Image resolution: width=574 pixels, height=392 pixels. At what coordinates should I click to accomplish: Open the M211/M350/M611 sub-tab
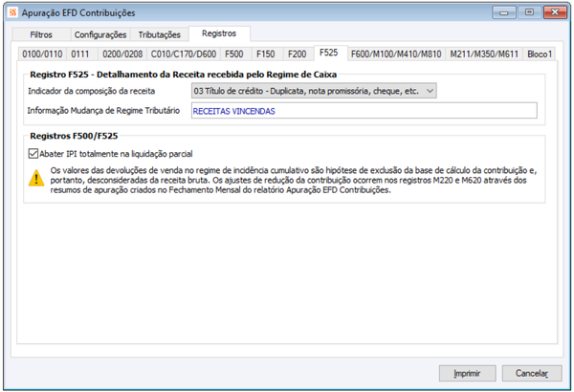[484, 54]
